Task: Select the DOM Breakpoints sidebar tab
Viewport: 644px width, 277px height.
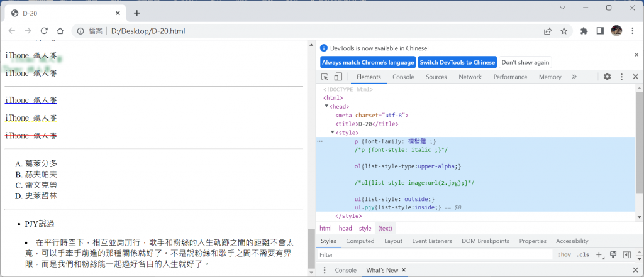Action: [x=485, y=241]
